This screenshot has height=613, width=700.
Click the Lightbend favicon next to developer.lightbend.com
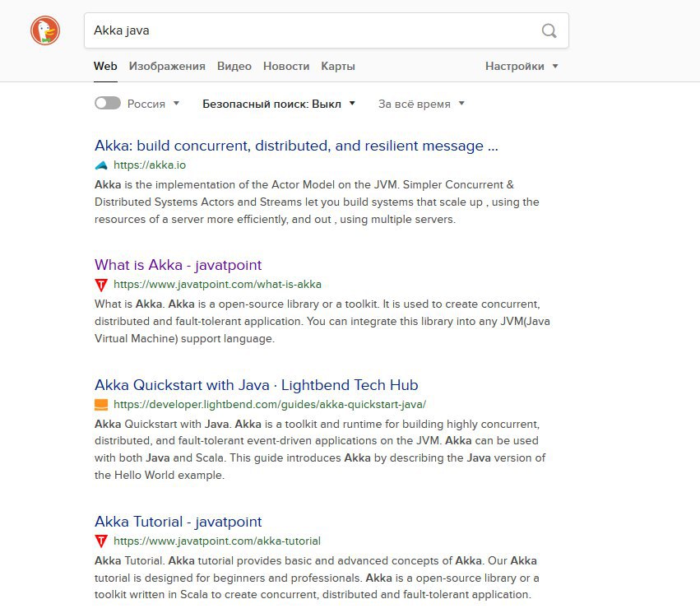[101, 405]
